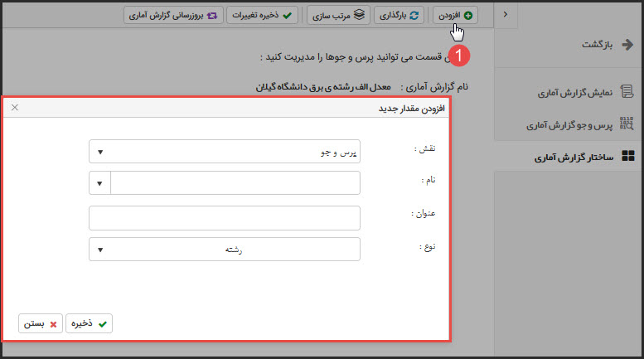Screen dimensions: 644x359
Task: Click the افزودن مقدار جدید dialog title
Action: click(412, 108)
